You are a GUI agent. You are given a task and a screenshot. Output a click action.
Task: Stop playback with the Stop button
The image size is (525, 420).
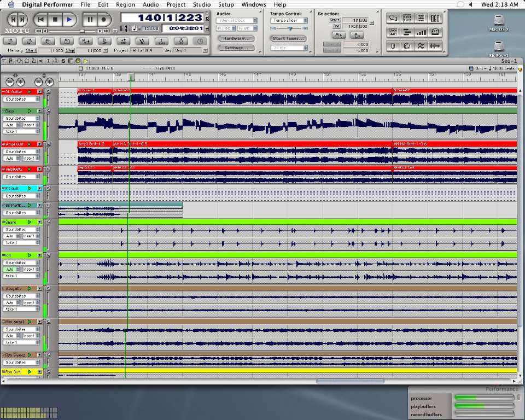pos(55,20)
